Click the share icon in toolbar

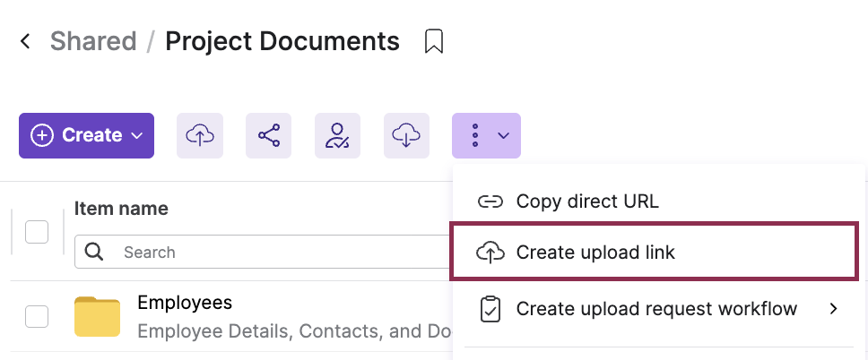(x=269, y=135)
